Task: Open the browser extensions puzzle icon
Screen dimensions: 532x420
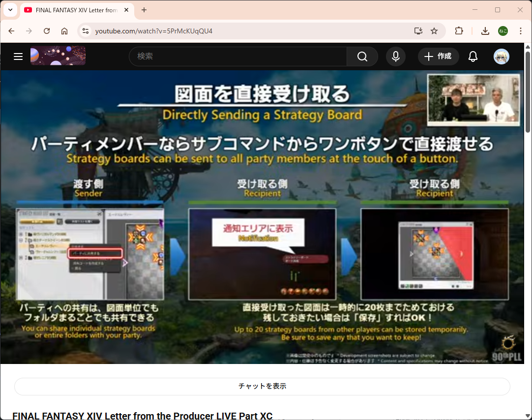Action: [459, 31]
